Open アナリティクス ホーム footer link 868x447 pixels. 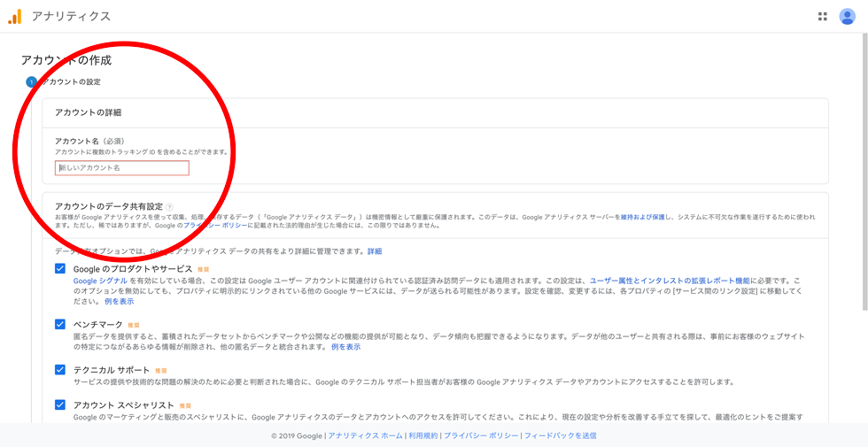click(x=365, y=435)
